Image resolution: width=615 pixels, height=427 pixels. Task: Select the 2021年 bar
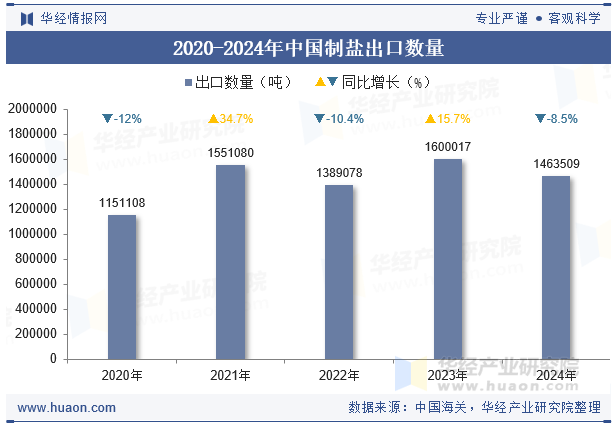coord(231,262)
